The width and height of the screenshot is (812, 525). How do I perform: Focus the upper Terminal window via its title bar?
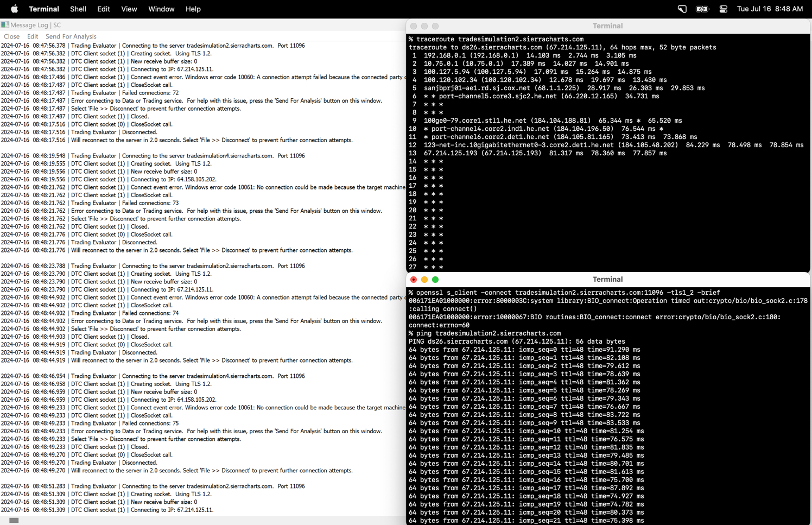click(x=607, y=26)
